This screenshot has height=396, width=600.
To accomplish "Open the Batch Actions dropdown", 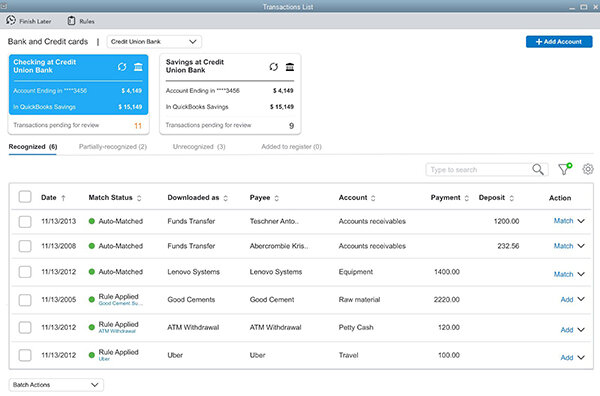I will pos(56,385).
